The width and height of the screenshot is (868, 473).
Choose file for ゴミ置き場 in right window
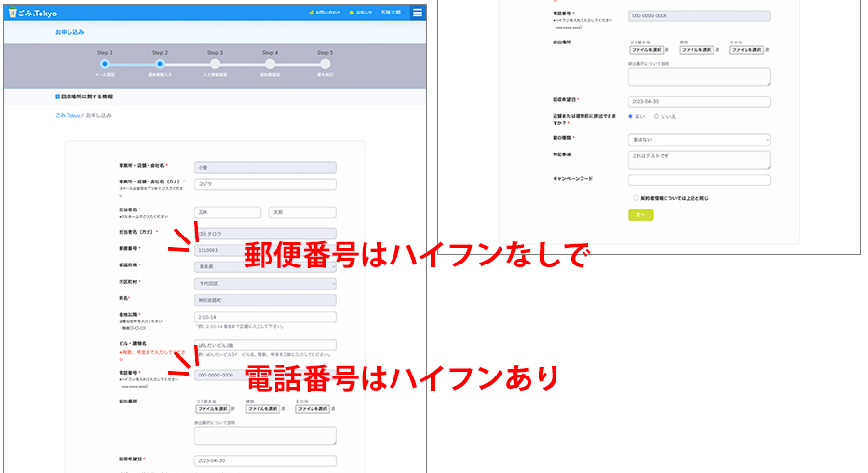coord(646,50)
